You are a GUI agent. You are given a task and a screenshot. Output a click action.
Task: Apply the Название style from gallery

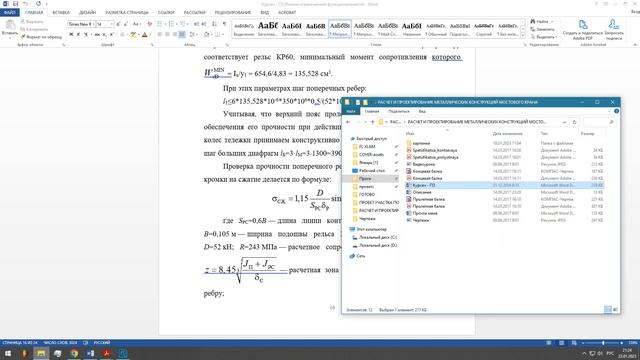pyautogui.click(x=411, y=29)
